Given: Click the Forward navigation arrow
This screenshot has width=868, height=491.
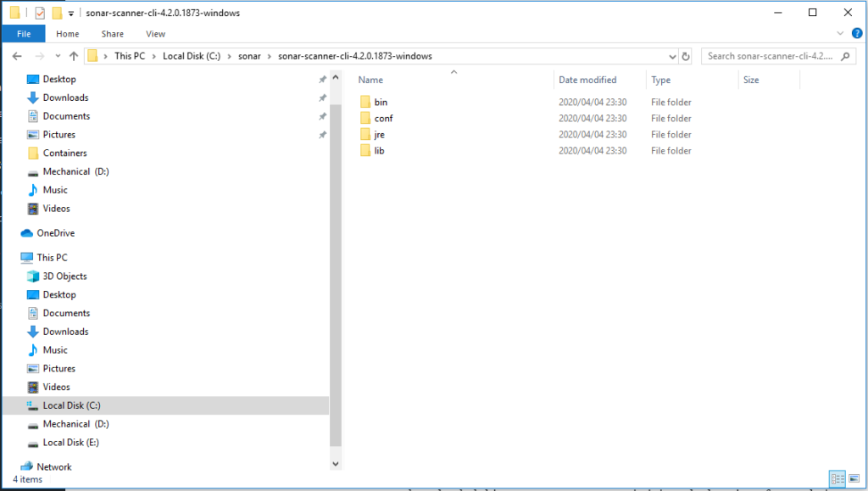Looking at the screenshot, I should click(x=39, y=56).
